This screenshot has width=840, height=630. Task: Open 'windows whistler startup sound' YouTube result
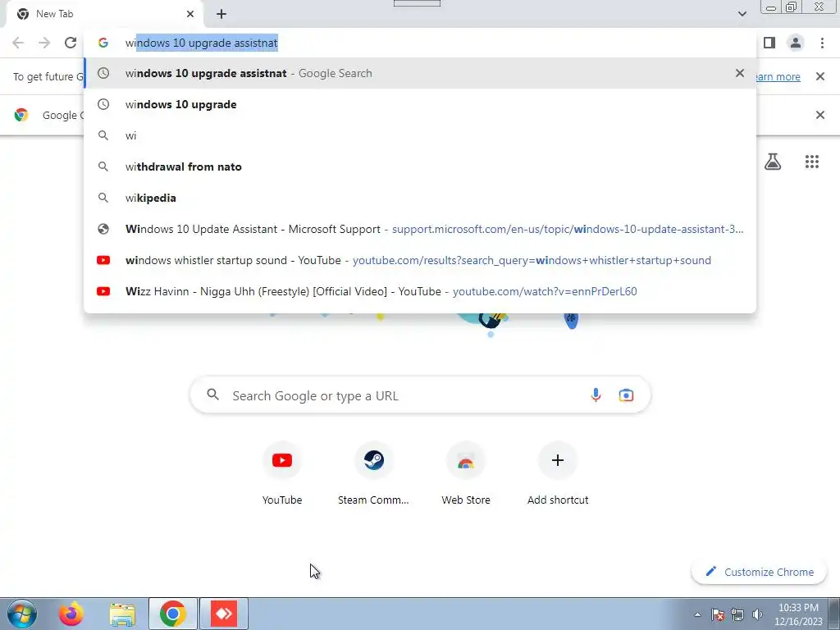click(420, 260)
